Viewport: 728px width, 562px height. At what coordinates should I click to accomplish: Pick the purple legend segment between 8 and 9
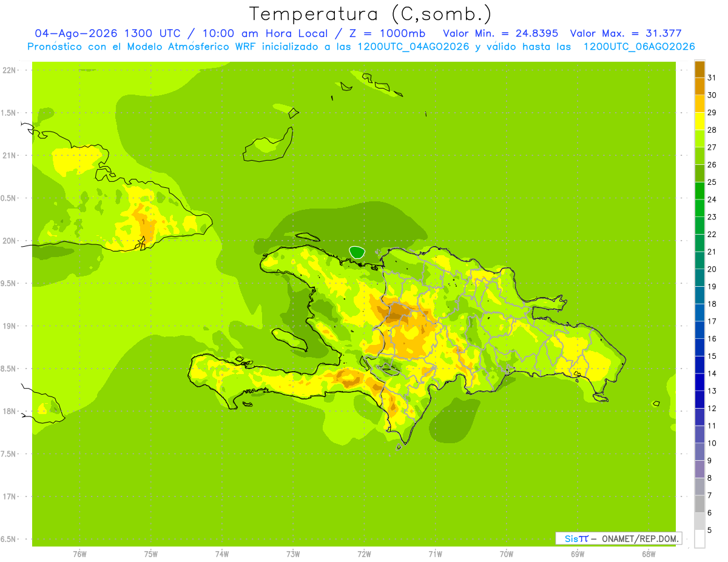click(699, 469)
